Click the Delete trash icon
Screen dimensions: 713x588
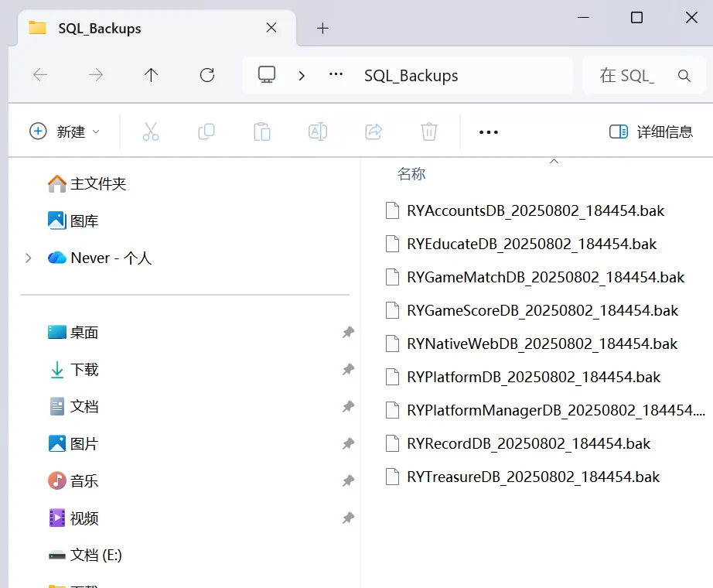point(428,132)
